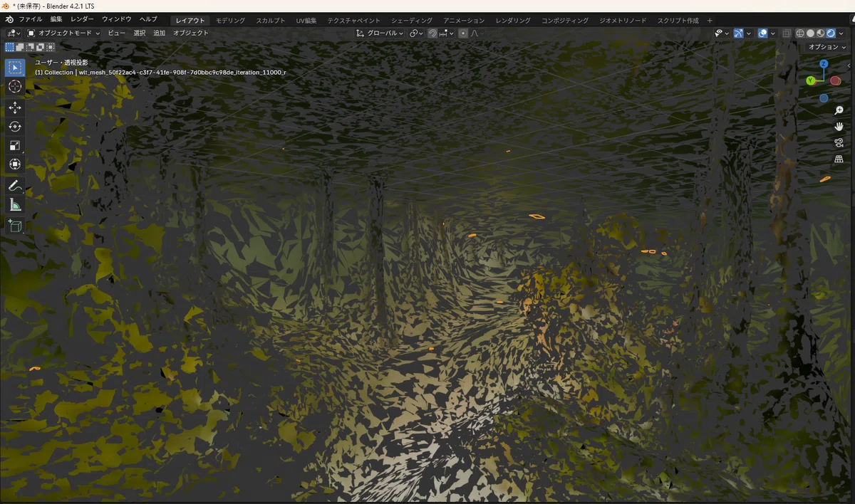Switch to solid shading
The width and height of the screenshot is (855, 504).
click(810, 33)
